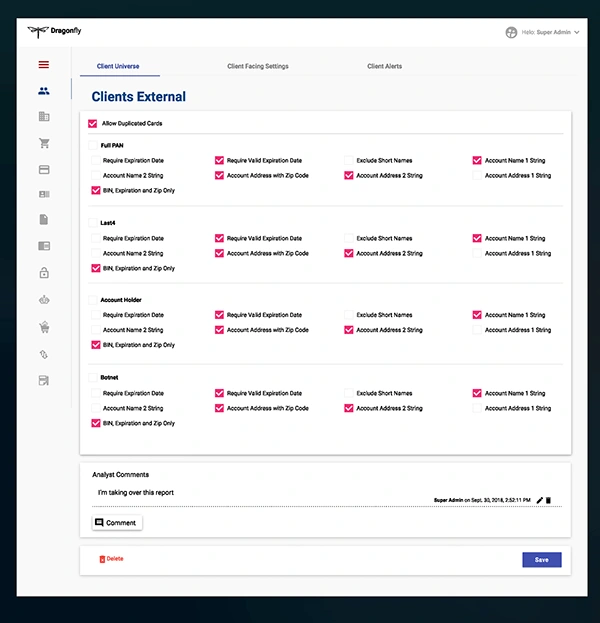Check Account Address 1 String under Botnet
Screen dimensions: 600x623
click(x=477, y=408)
